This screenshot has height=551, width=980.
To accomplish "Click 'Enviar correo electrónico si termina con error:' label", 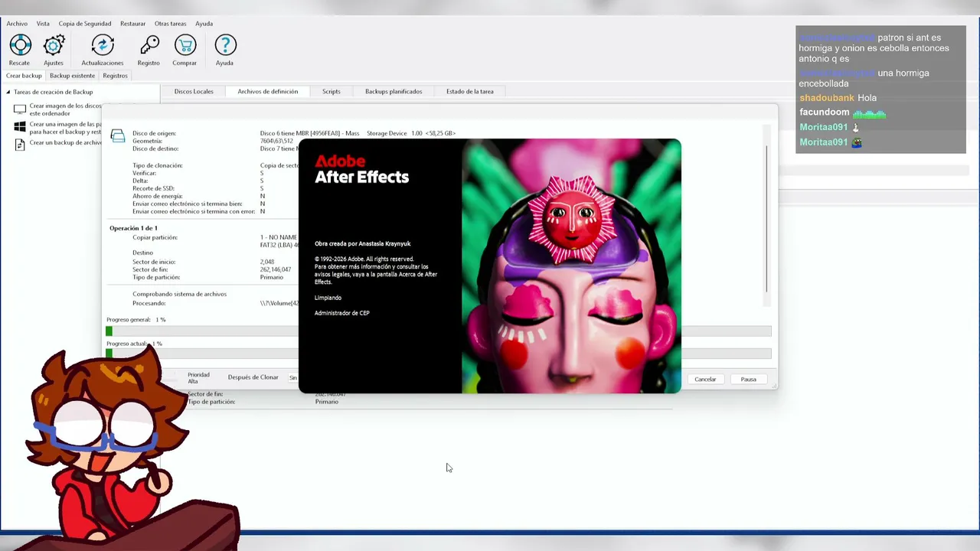I will pyautogui.click(x=194, y=211).
